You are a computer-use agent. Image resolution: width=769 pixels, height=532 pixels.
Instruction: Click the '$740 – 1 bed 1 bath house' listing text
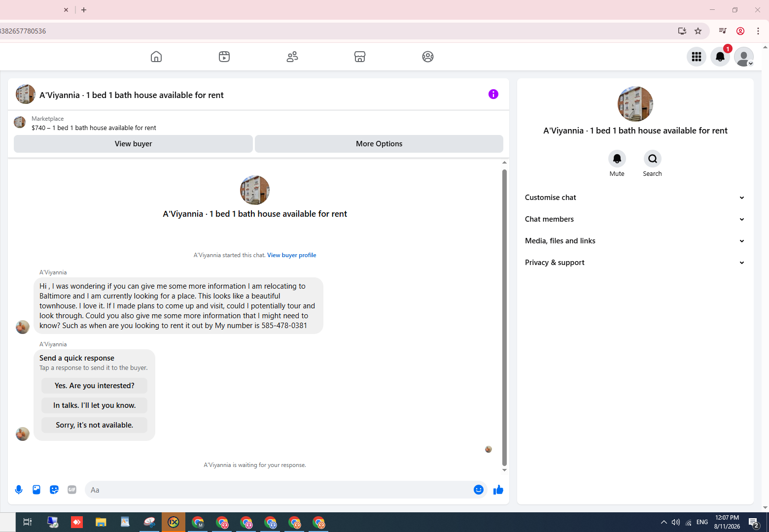pos(94,128)
